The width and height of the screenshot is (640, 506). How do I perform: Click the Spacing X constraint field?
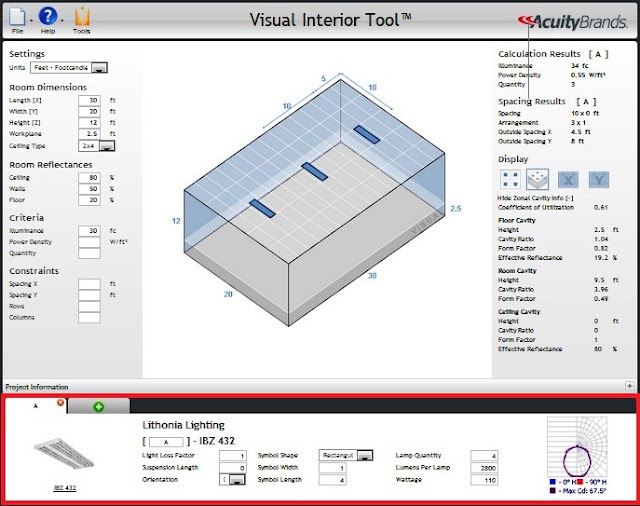click(89, 284)
